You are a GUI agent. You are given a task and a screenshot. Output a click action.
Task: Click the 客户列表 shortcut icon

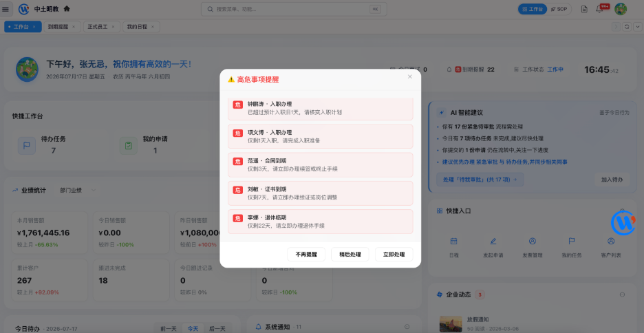pos(611,241)
